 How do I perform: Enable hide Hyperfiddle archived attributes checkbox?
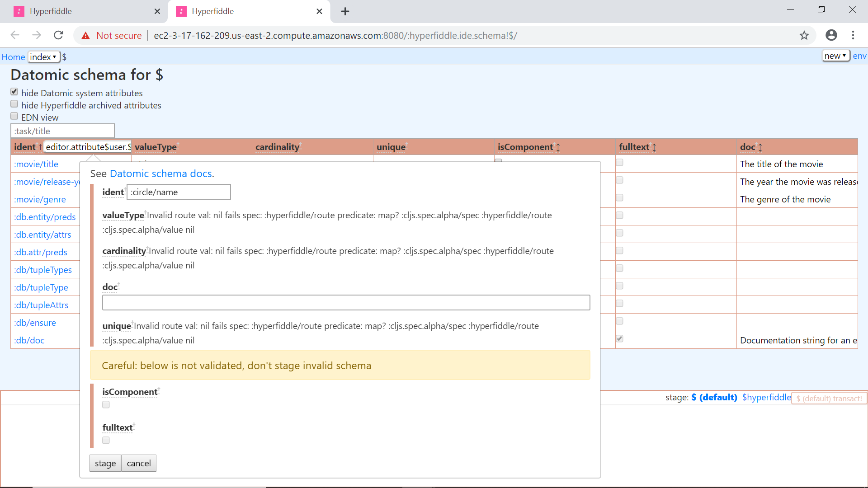[x=14, y=104]
